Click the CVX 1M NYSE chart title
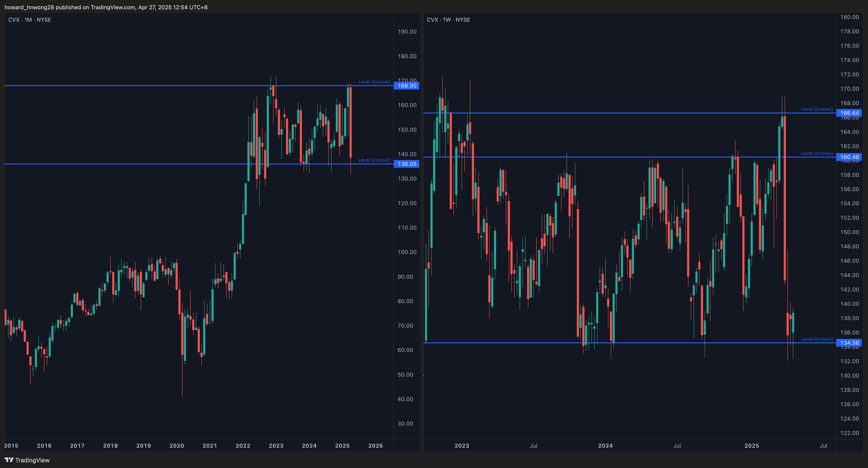Image resolution: width=868 pixels, height=468 pixels. click(30, 20)
